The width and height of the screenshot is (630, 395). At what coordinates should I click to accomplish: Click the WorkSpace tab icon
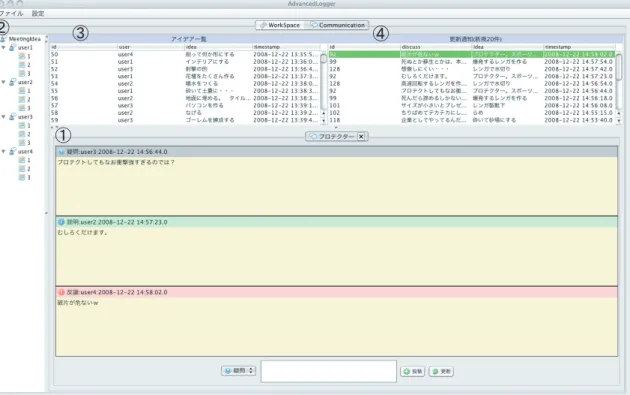coord(263,25)
